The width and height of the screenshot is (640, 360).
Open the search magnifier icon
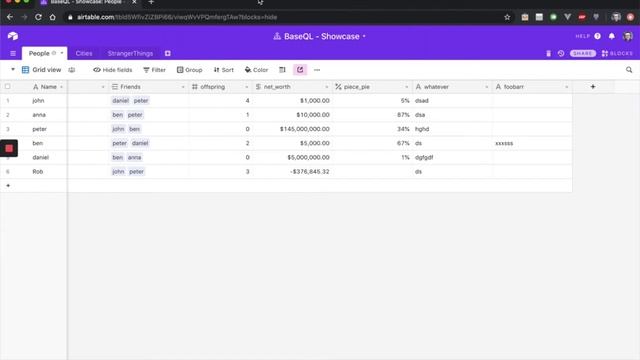(x=629, y=70)
